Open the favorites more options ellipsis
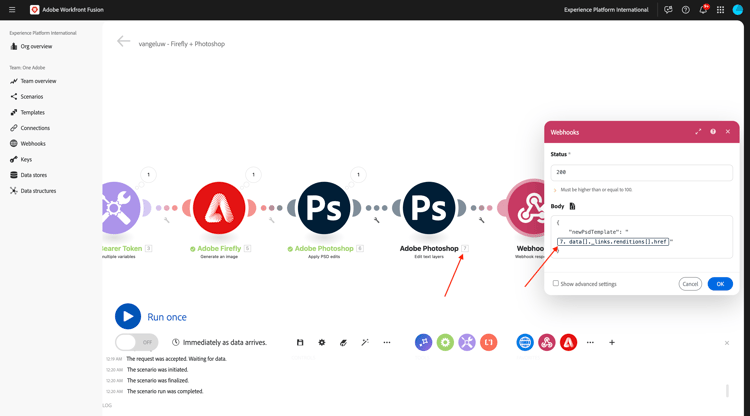This screenshot has width=750, height=416. point(590,342)
